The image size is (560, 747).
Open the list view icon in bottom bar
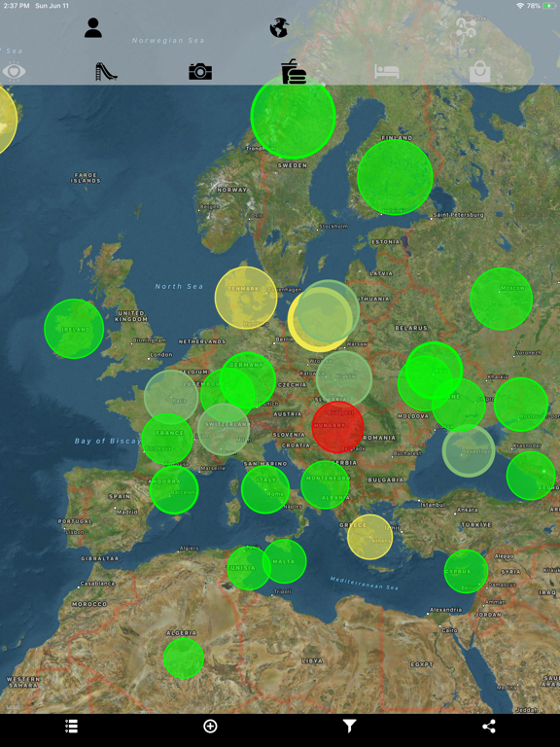(71, 726)
